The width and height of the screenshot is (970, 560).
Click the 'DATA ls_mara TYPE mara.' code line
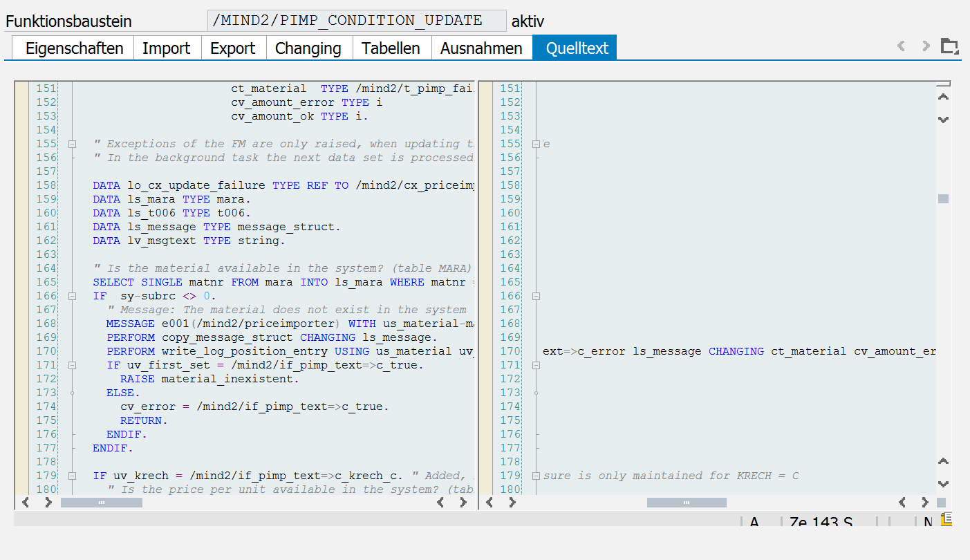[172, 199]
